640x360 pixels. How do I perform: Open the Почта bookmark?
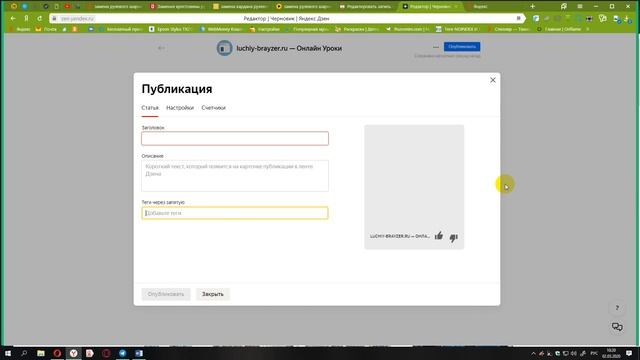(46, 29)
